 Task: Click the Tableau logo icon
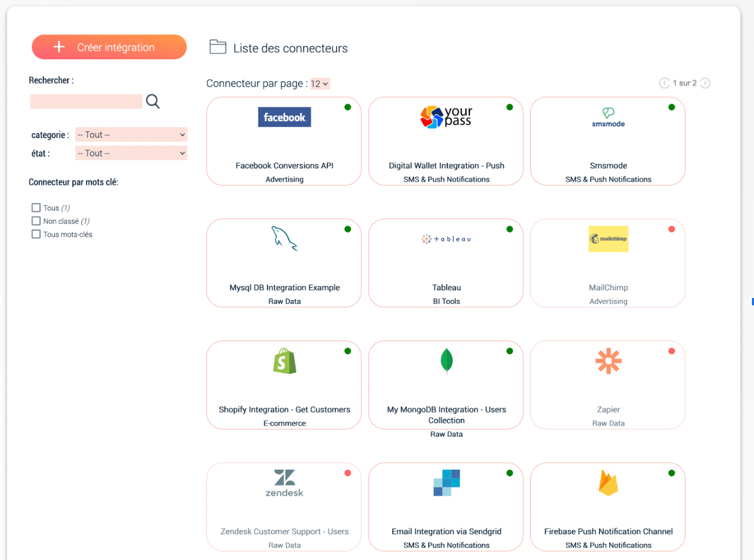(x=446, y=239)
